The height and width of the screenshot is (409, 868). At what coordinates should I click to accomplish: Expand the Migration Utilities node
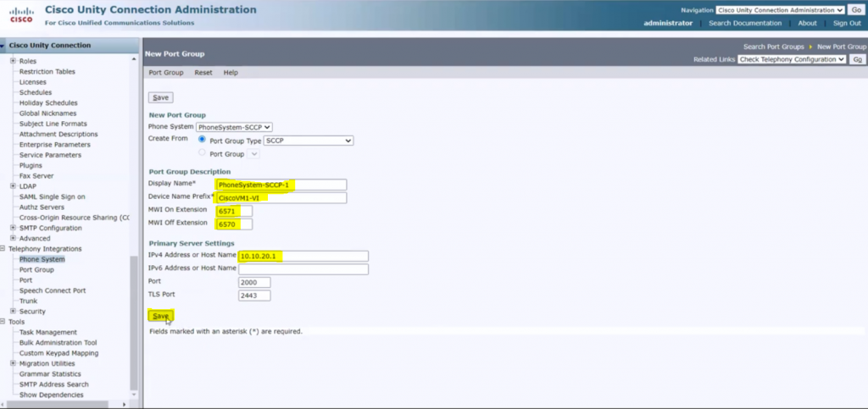[x=13, y=363]
